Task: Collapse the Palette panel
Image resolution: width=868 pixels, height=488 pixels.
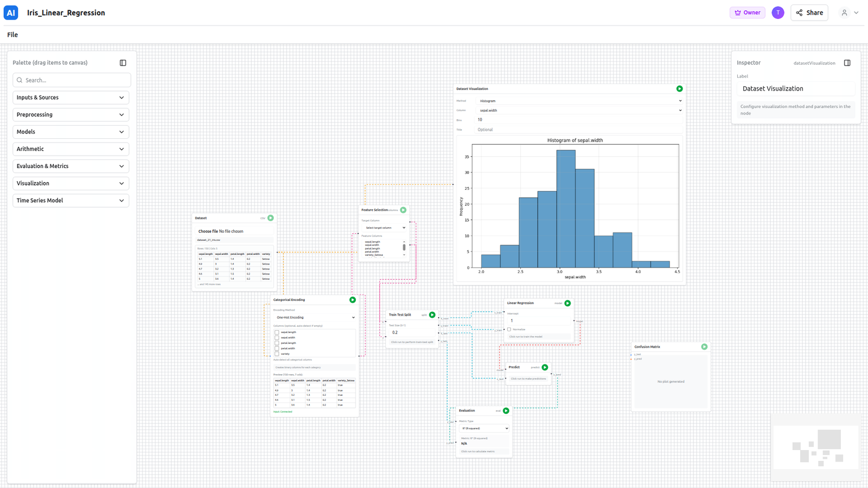Action: [x=123, y=63]
